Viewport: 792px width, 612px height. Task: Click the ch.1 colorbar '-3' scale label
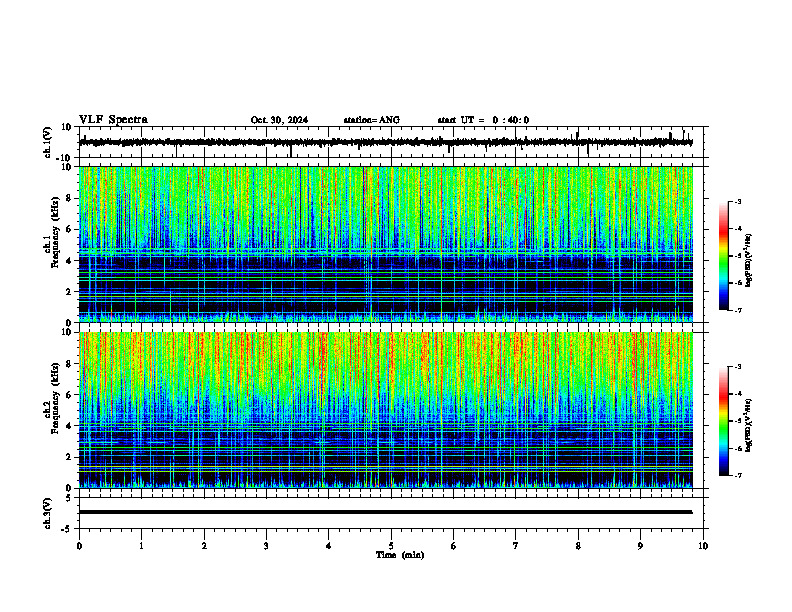(738, 202)
